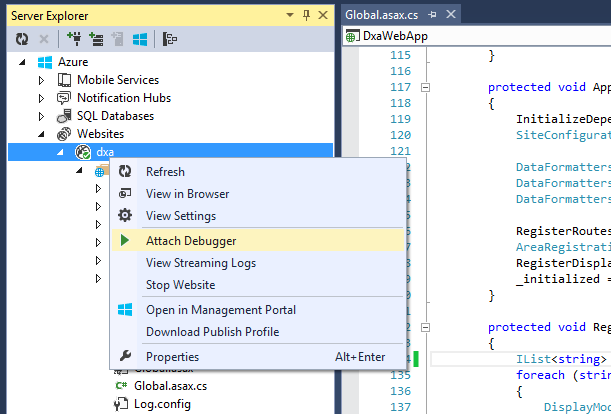Open Server Explorer window position dropdown arrow
611x414 pixels.
[x=288, y=16]
